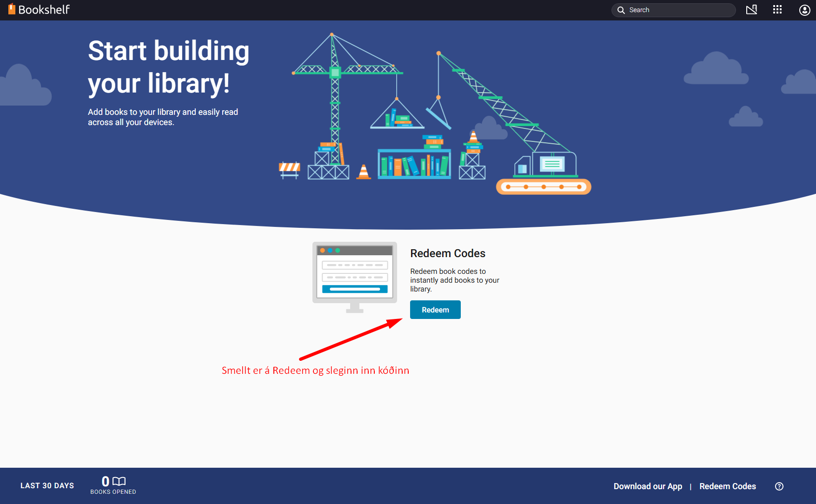Click the red "Smellt er á Redeem" annotation
Screen dimensions: 816x504
click(315, 371)
